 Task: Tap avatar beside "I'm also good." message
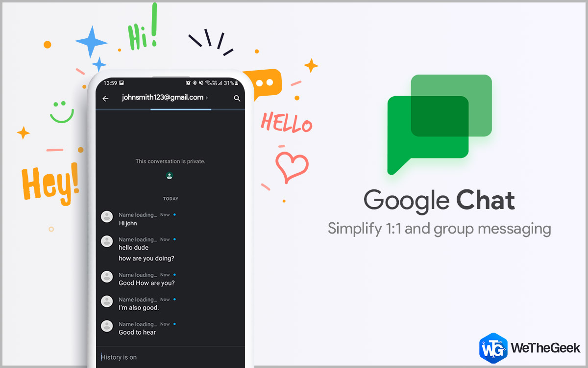coord(107,301)
